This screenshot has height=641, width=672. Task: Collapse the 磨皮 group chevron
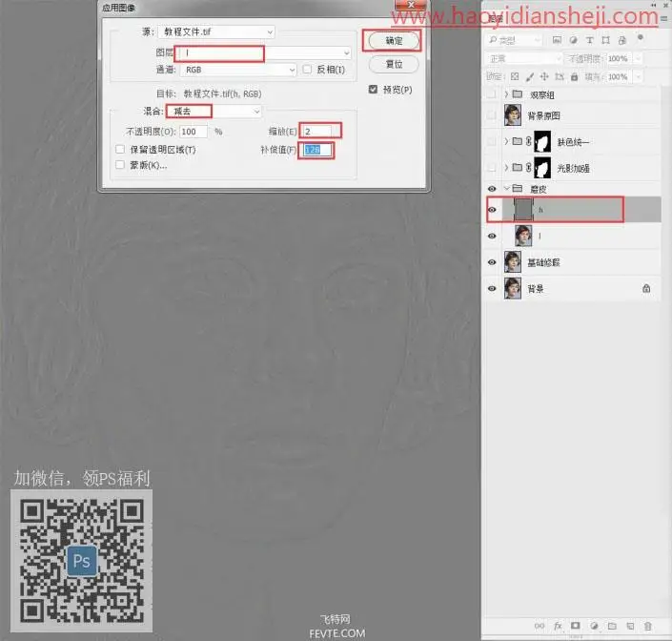click(x=506, y=188)
